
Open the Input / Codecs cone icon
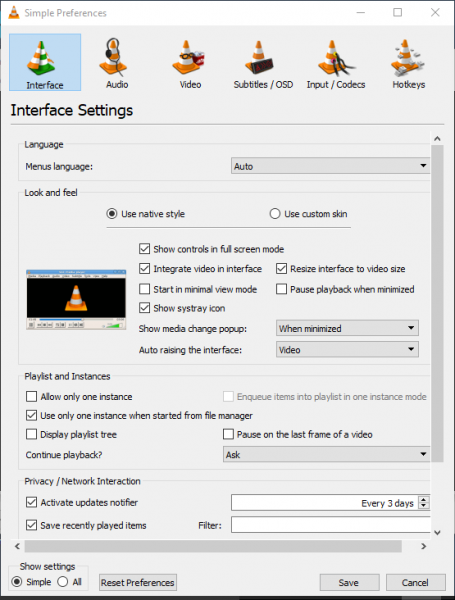click(x=336, y=58)
